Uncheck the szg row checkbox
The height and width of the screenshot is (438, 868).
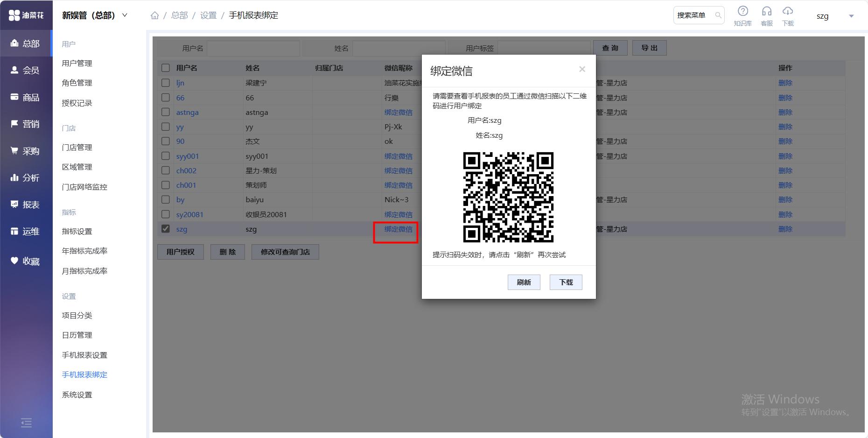tap(166, 229)
